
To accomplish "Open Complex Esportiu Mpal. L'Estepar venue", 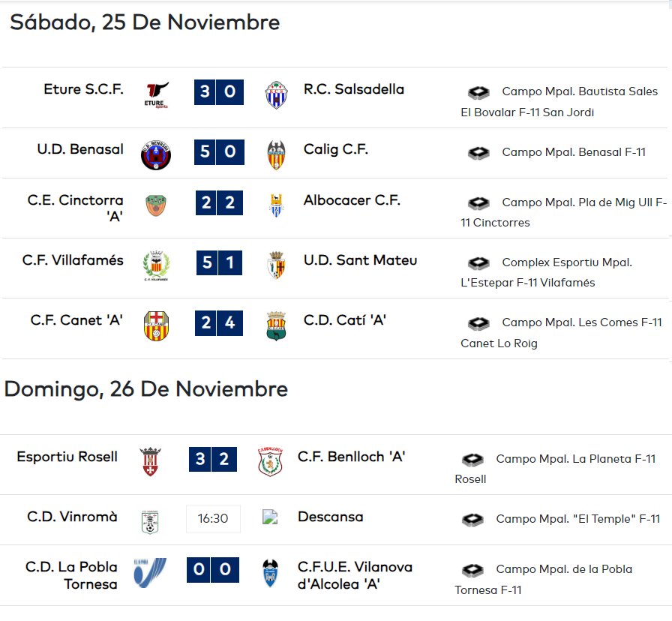I will 547,272.
